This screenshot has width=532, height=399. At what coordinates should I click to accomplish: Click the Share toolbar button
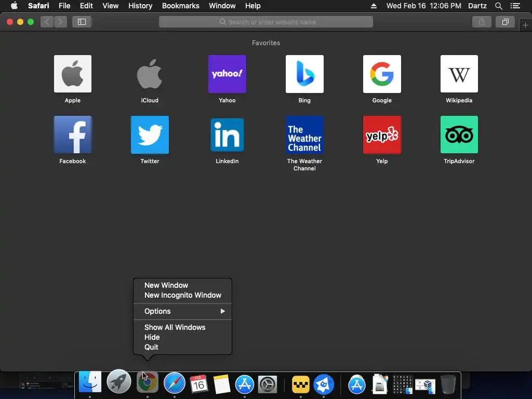coord(482,22)
